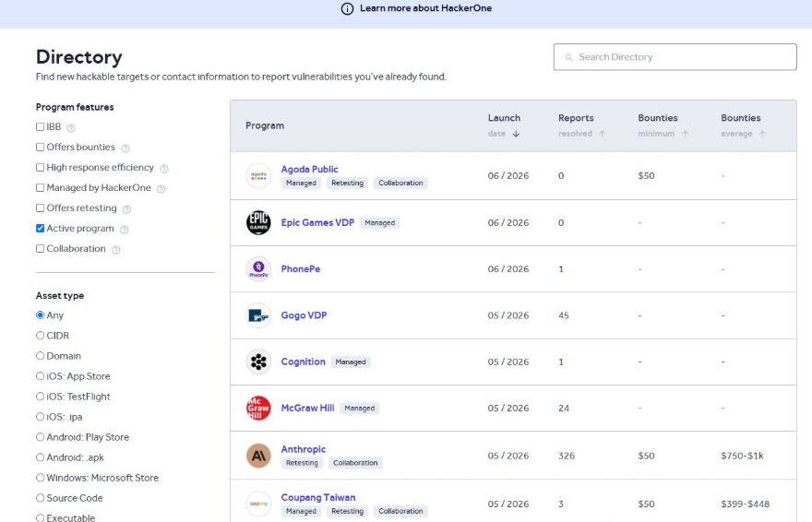The image size is (812, 522).
Task: Open the Cognition program link
Action: (x=303, y=362)
